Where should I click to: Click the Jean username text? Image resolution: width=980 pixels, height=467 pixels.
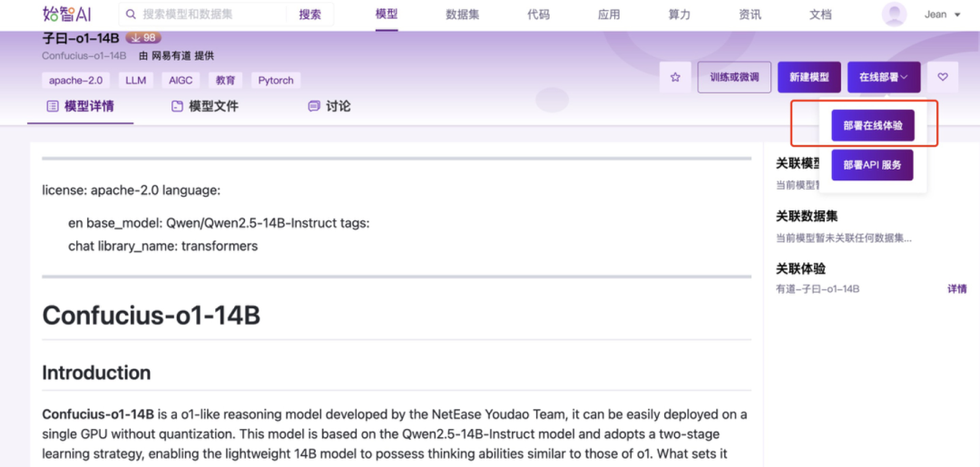point(935,15)
